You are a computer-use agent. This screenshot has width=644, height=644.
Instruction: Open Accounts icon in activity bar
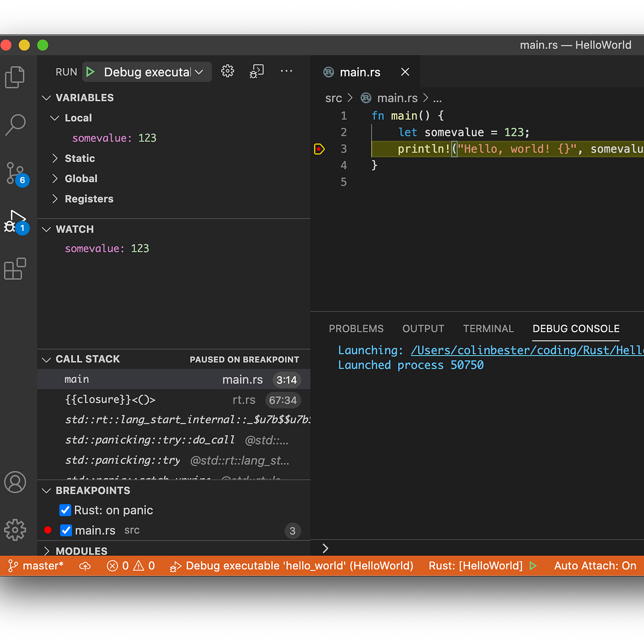click(15, 482)
